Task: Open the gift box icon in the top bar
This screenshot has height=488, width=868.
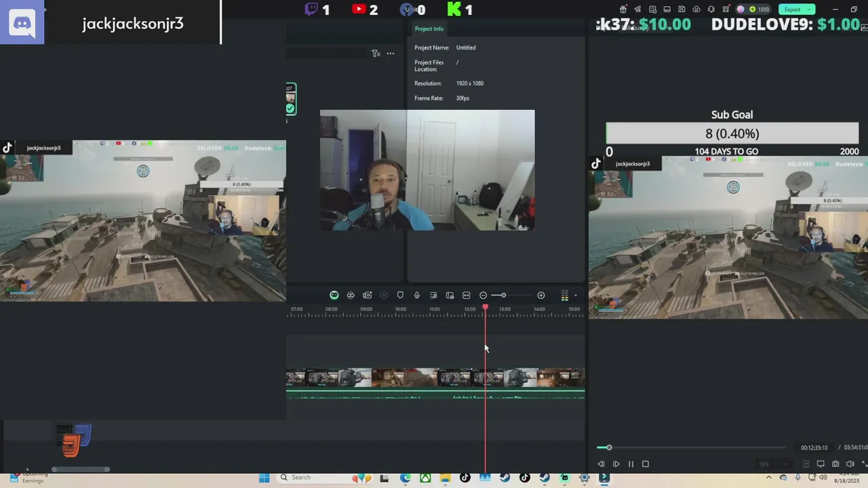Action: coord(623,9)
